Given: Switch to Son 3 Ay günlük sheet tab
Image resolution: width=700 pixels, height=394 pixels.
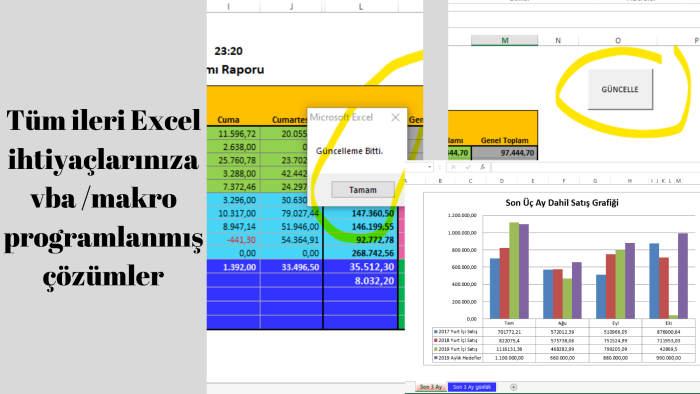Looking at the screenshot, I should click(471, 387).
